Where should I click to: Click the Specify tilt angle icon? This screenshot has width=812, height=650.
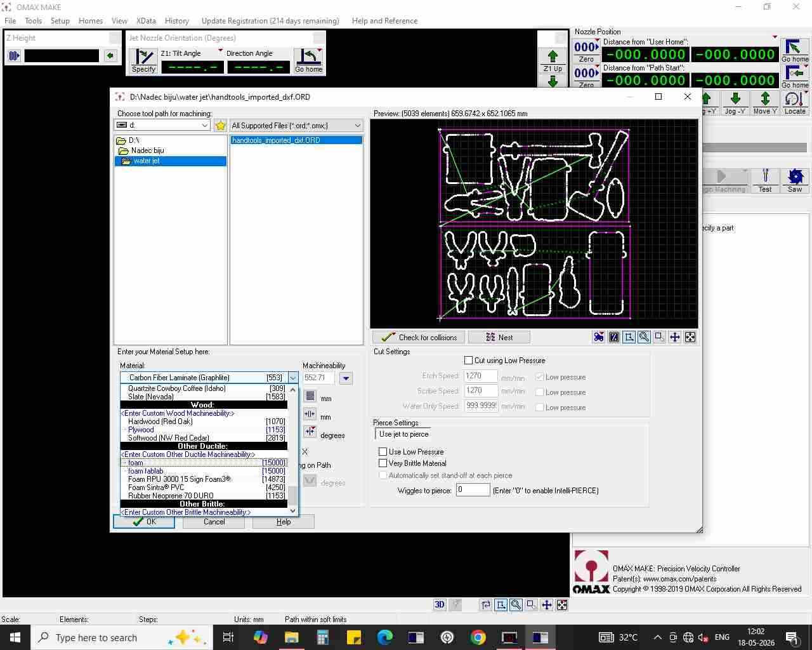tap(144, 61)
